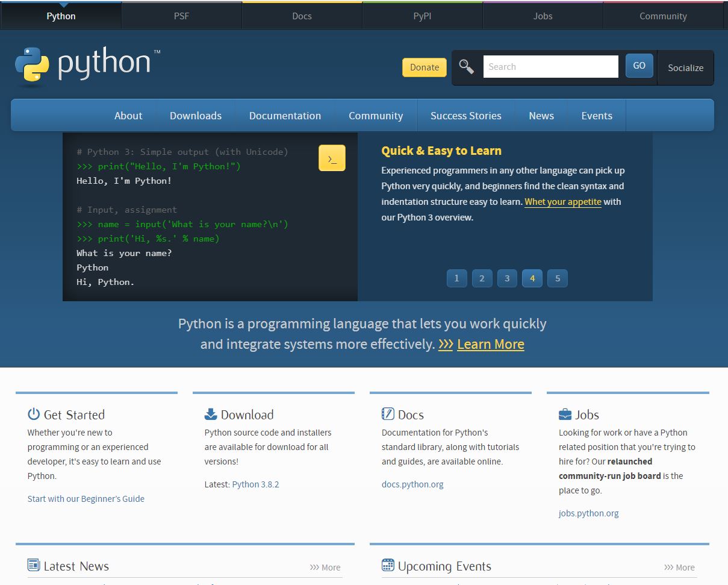728x585 pixels.
Task: Show slide 2 of the carousel
Action: [x=482, y=278]
